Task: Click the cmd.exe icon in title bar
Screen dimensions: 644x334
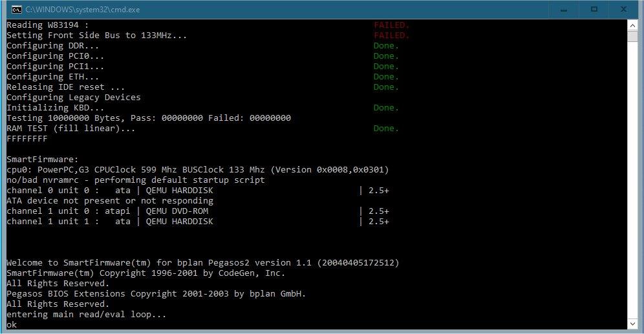Action: pos(16,10)
